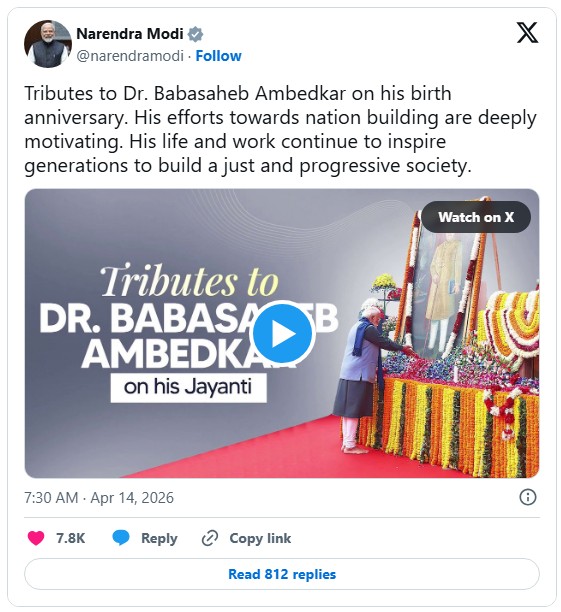This screenshot has height=612, width=561.
Task: Click the chain link icon
Action: (210, 538)
